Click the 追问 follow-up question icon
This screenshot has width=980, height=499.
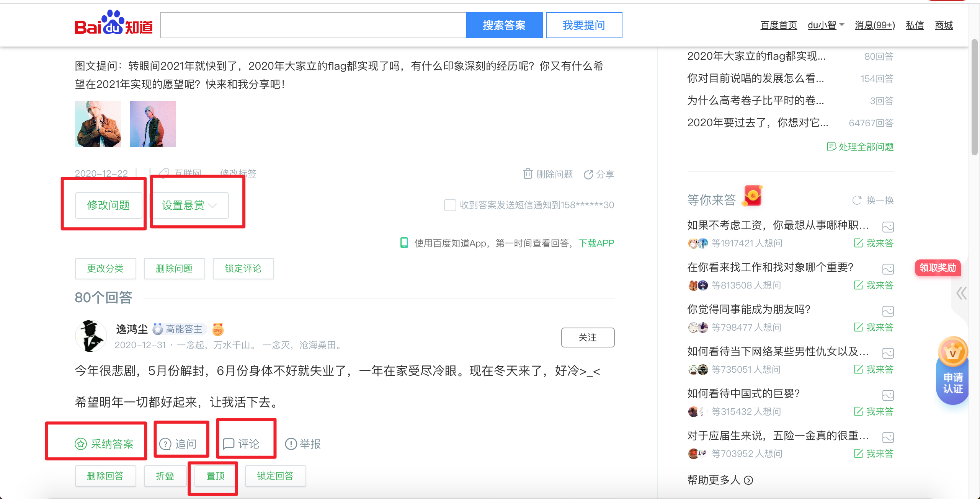coord(165,444)
